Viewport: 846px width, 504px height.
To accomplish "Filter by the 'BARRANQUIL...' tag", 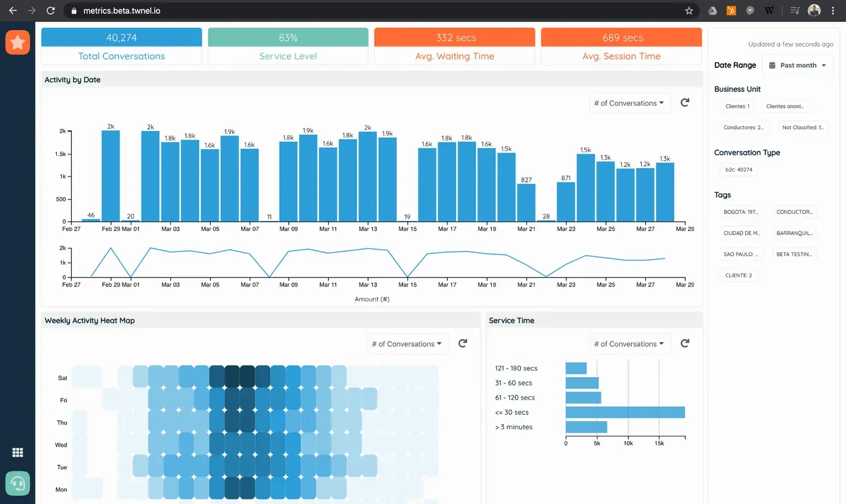I will pos(795,233).
